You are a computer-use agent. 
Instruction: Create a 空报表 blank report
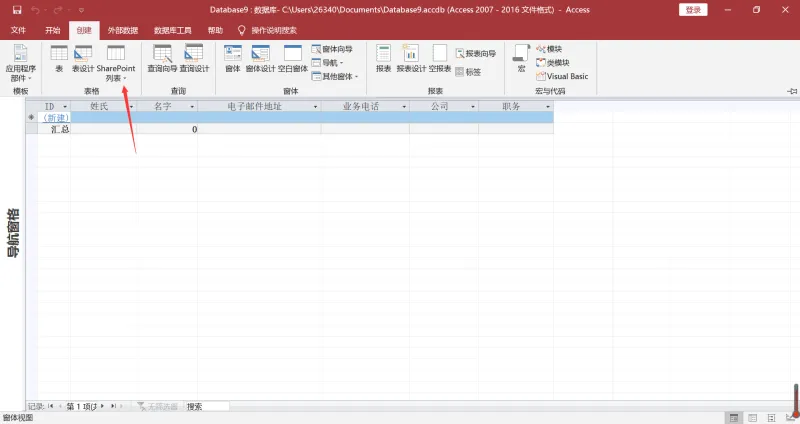(x=440, y=59)
